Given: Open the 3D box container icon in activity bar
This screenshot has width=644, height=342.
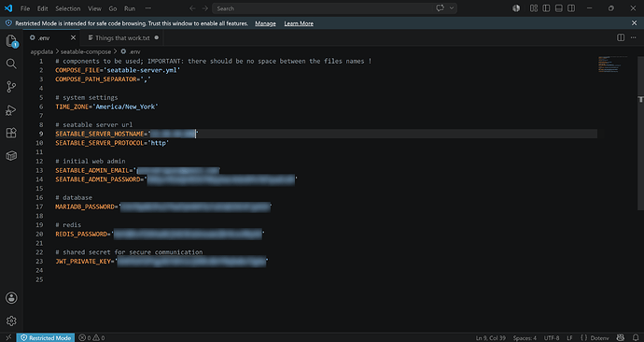Looking at the screenshot, I should click(11, 156).
